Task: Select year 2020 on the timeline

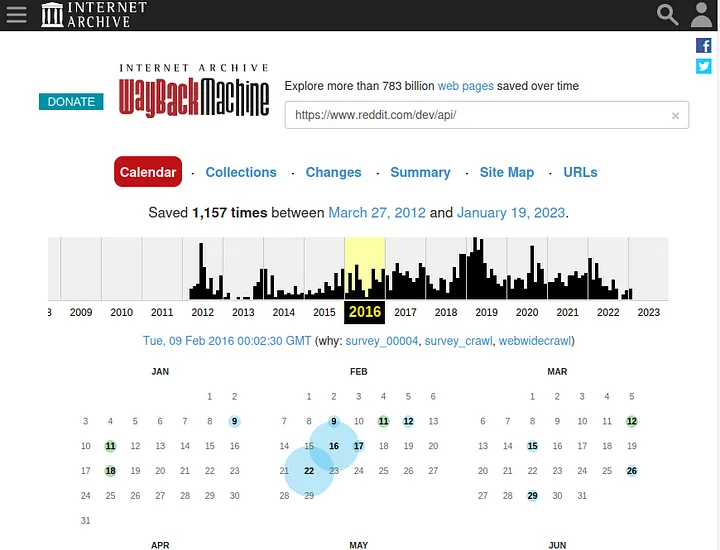Action: click(x=527, y=312)
